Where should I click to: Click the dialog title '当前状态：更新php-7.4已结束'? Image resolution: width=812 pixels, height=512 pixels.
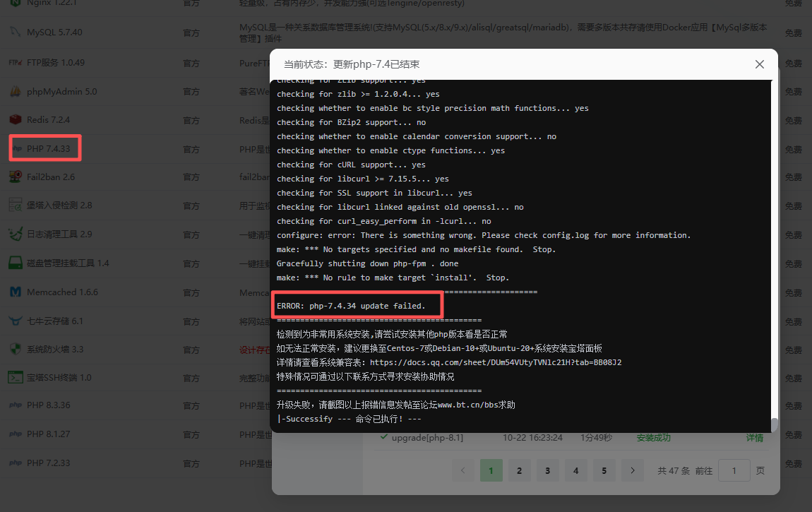click(352, 64)
